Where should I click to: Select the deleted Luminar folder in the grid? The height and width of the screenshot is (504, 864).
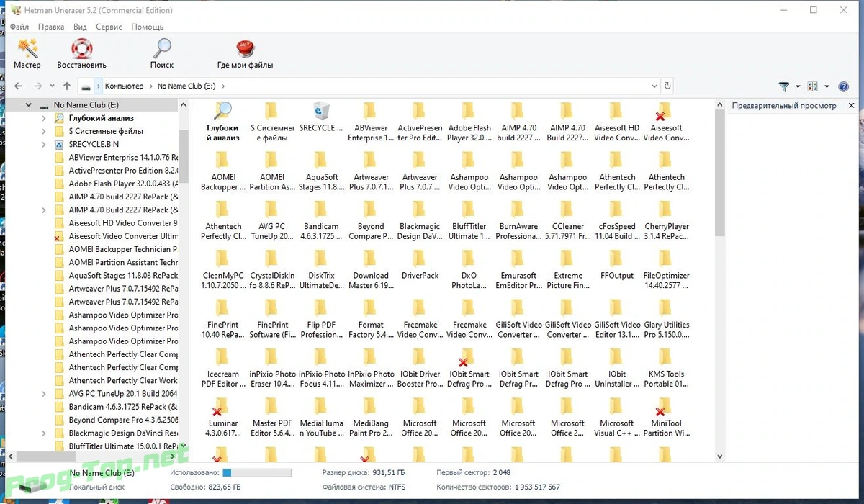click(222, 418)
